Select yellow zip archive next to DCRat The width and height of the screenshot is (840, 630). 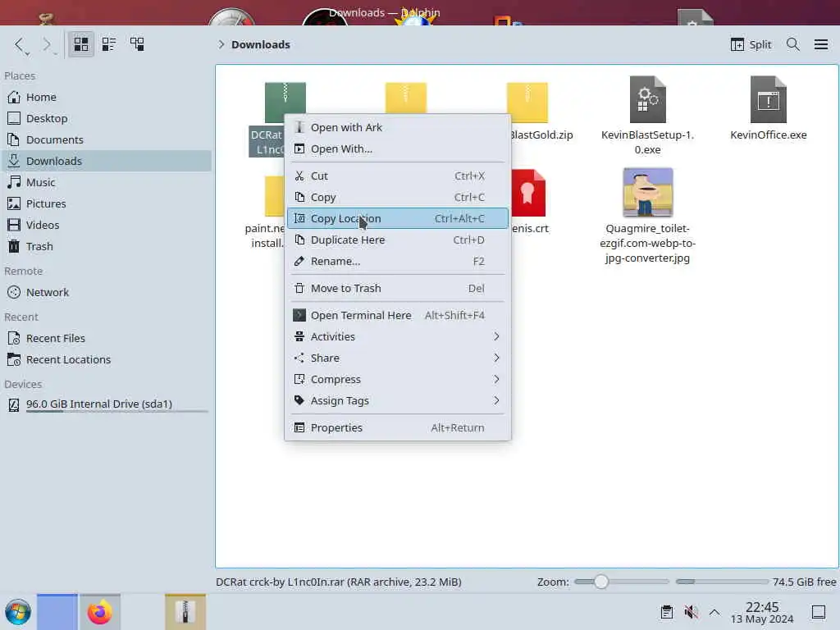[405, 98]
